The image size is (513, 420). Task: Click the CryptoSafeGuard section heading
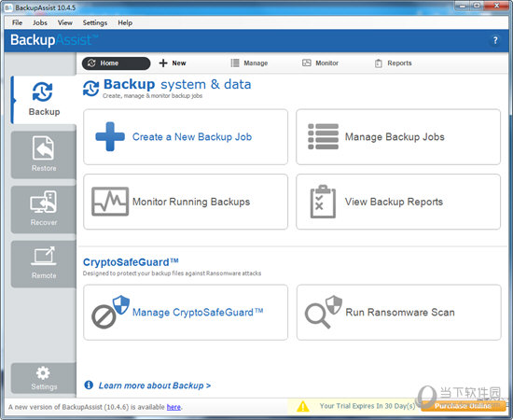pyautogui.click(x=131, y=262)
